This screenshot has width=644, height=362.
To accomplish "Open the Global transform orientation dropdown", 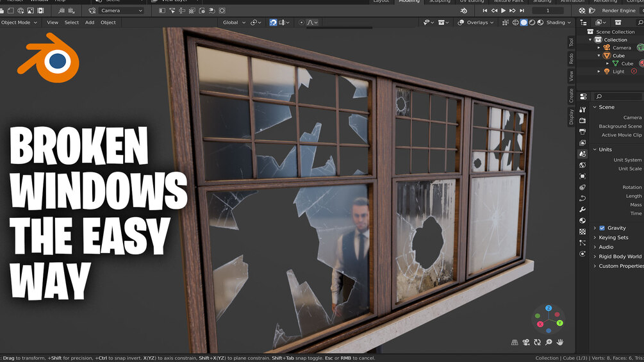I will [234, 22].
